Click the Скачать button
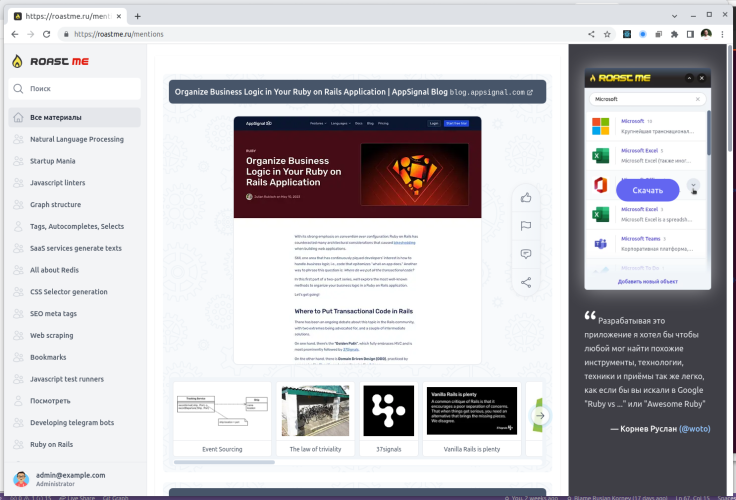The width and height of the screenshot is (736, 500). click(x=647, y=190)
